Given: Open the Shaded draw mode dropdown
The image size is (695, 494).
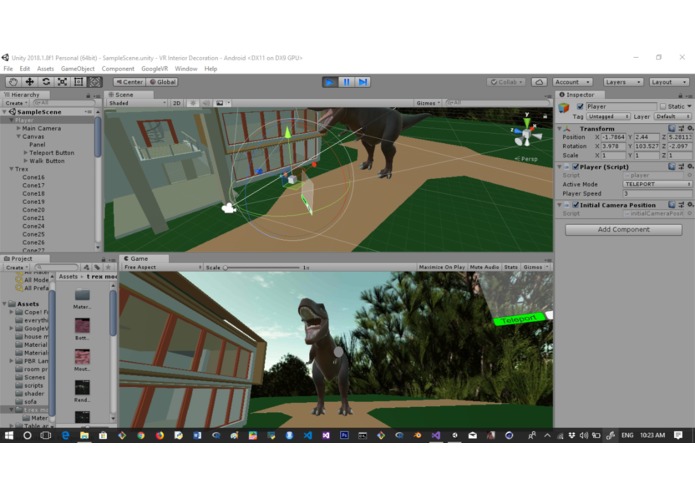Looking at the screenshot, I should pyautogui.click(x=137, y=103).
